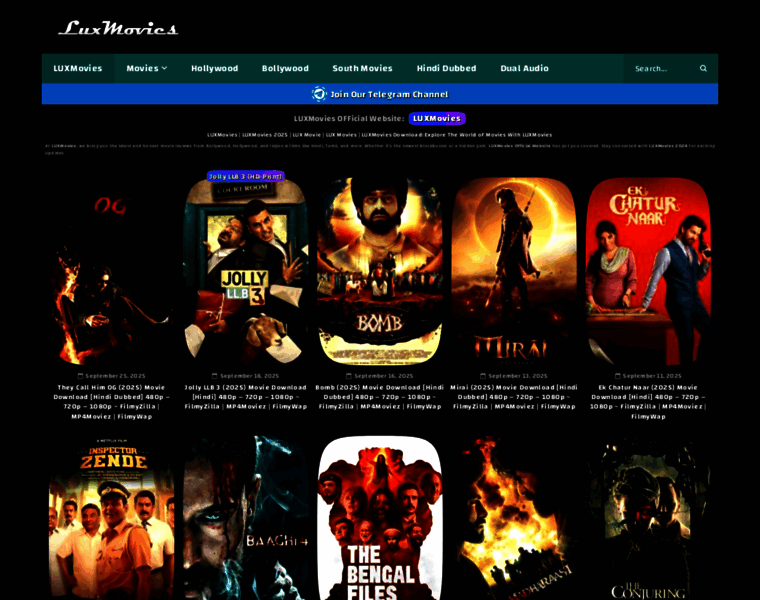Open the LUXMovies home menu item
Viewport: 760px width, 600px height.
click(x=78, y=68)
